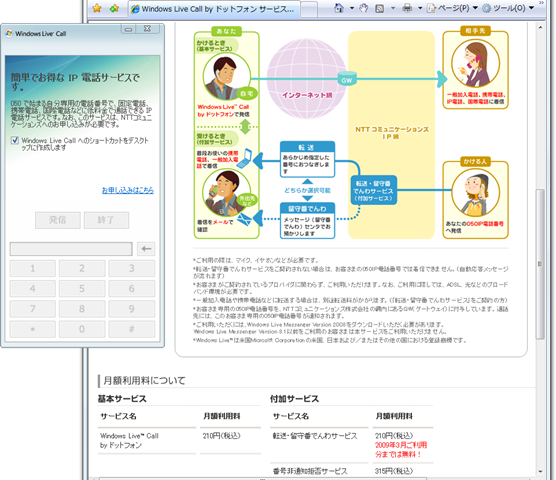Click dial pad key 6
Image resolution: width=556 pixels, height=480 pixels.
(x=132, y=289)
